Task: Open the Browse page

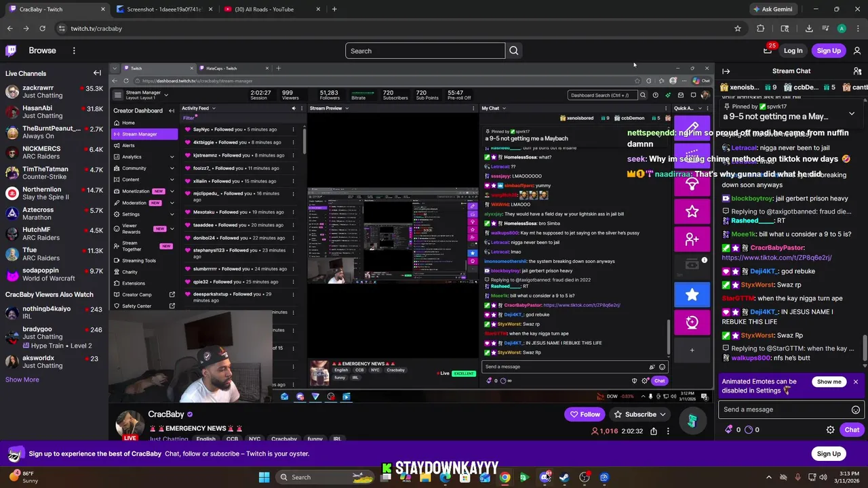Action: point(42,50)
